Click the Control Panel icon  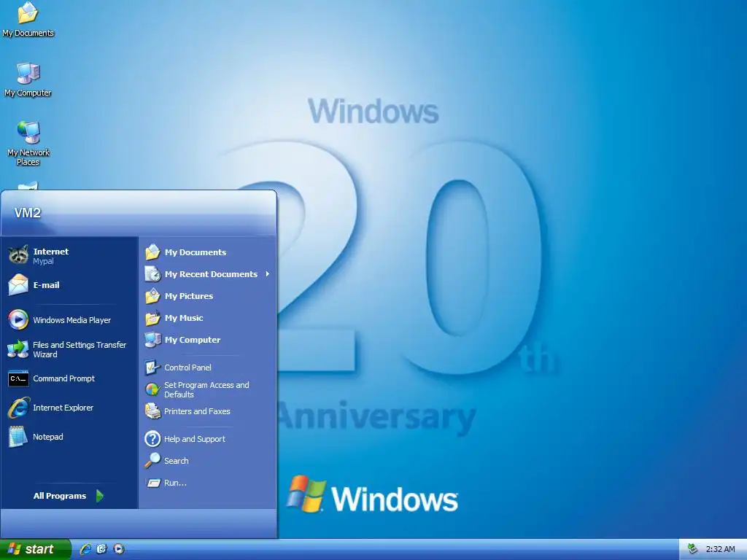152,367
